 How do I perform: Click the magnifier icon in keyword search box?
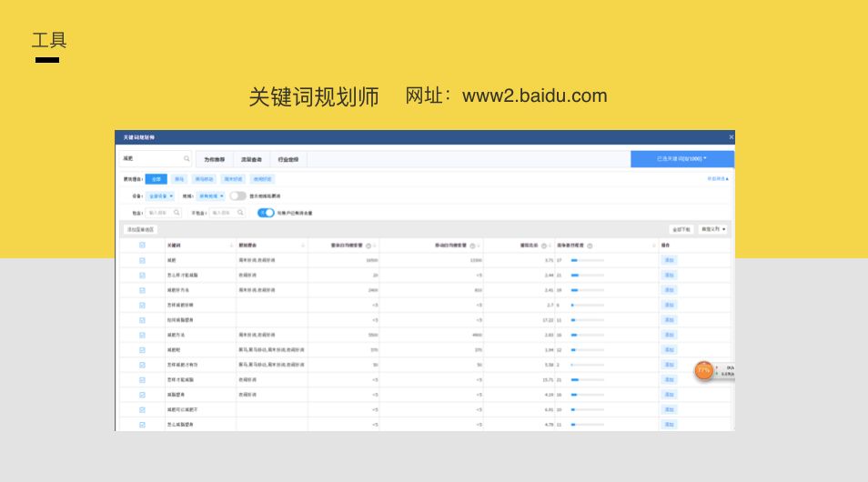[187, 159]
